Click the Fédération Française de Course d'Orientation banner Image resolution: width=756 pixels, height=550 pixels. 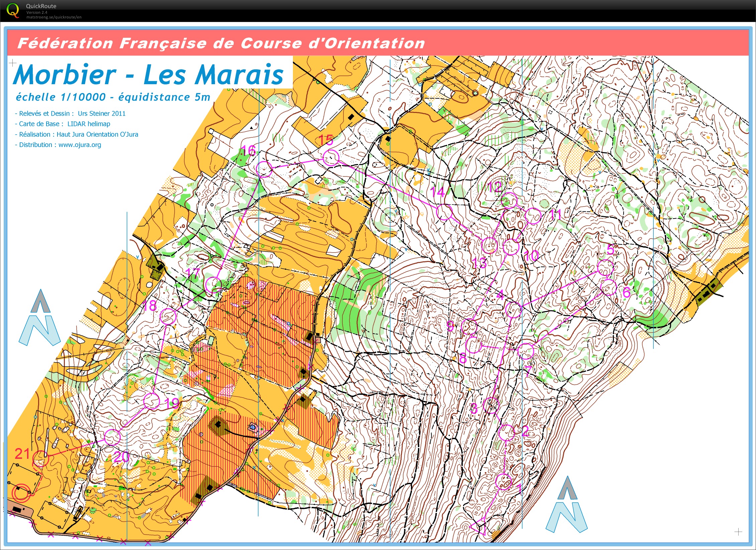click(378, 43)
